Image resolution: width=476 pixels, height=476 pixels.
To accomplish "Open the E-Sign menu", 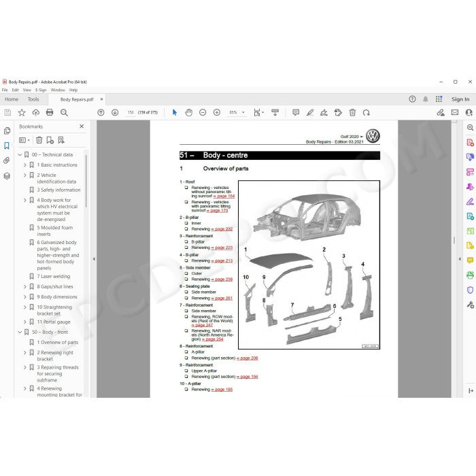I will pyautogui.click(x=41, y=90).
